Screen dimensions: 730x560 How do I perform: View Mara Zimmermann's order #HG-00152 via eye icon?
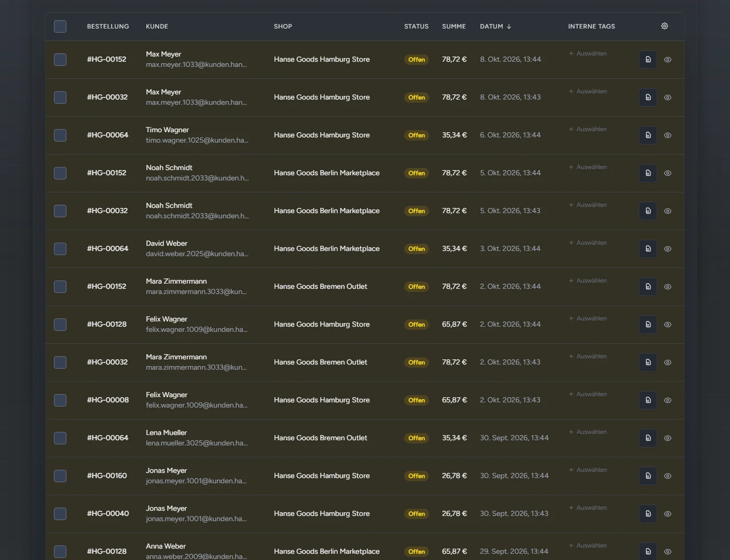pyautogui.click(x=668, y=287)
